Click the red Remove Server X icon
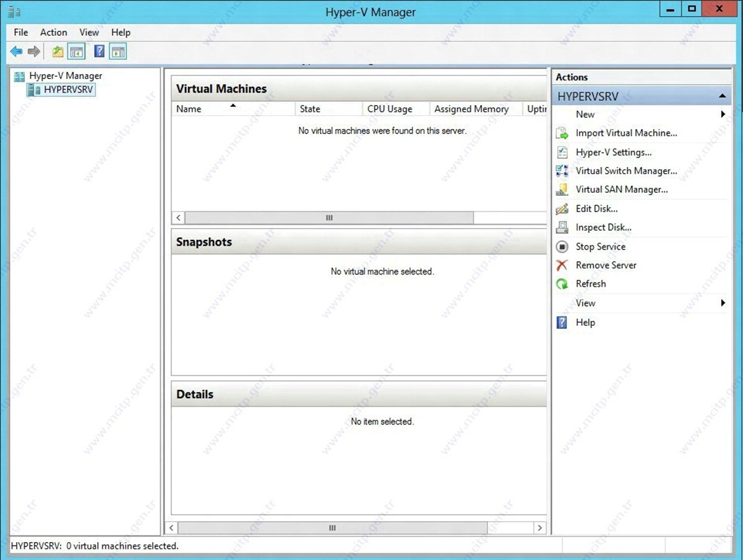This screenshot has height=560, width=743. click(562, 265)
